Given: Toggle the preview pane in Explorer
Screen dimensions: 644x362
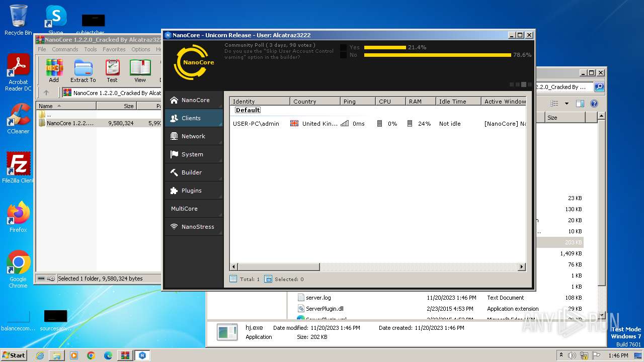Looking at the screenshot, I should [x=580, y=104].
